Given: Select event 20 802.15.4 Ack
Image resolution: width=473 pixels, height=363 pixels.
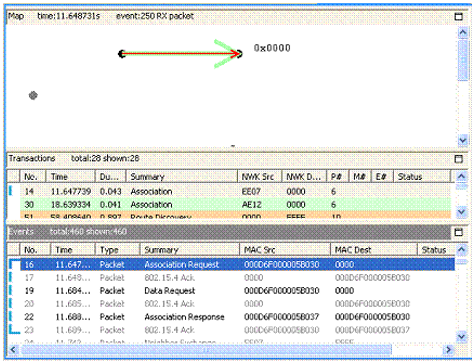Looking at the screenshot, I should (237, 304).
